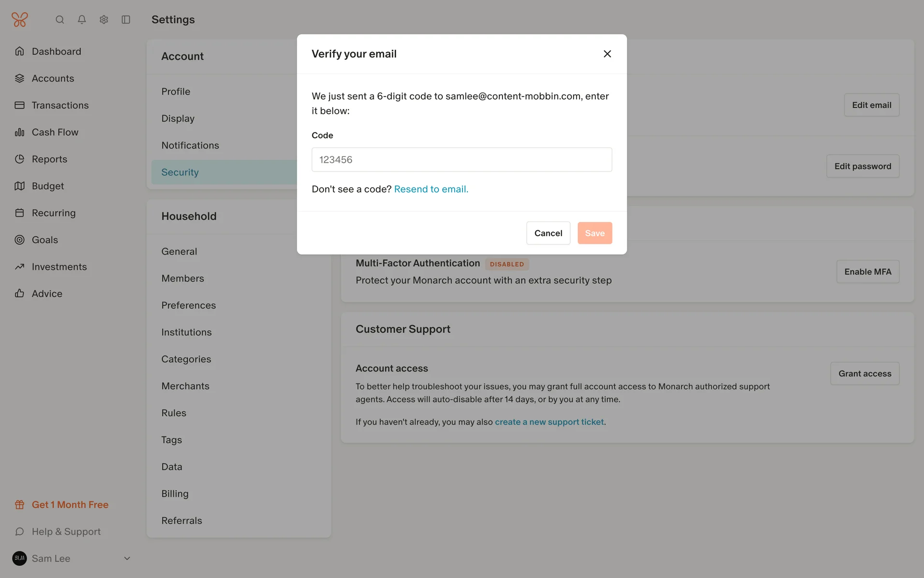Click create a new support ticket

549,422
